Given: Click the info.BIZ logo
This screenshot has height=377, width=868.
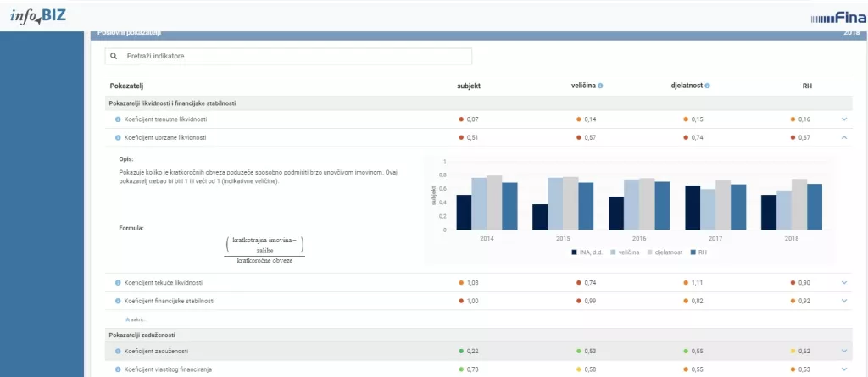Looking at the screenshot, I should pos(37,14).
